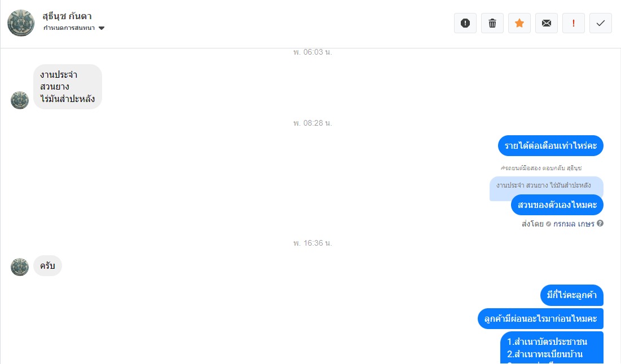Image resolution: width=621 pixels, height=364 pixels.
Task: Open the สุธีนุช กันดา contact name
Action: pos(67,16)
